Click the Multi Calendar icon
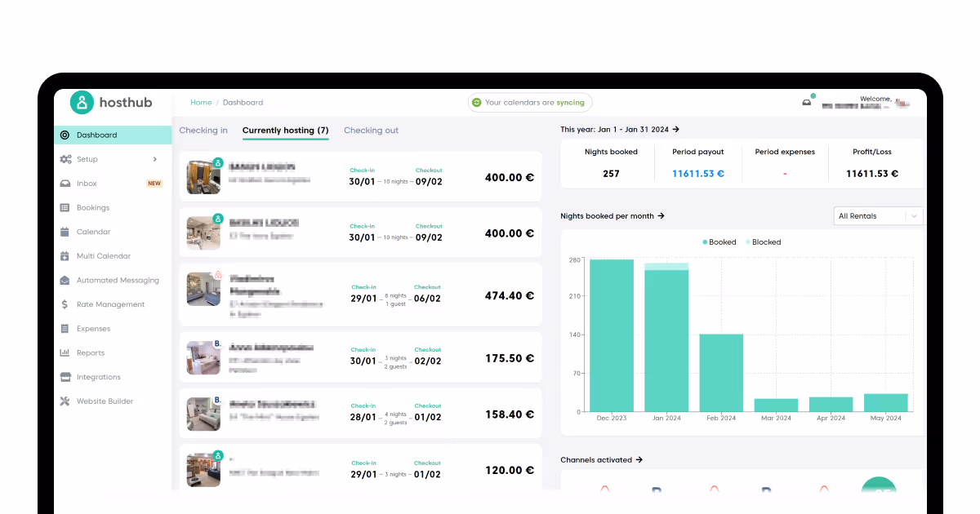 pyautogui.click(x=65, y=256)
